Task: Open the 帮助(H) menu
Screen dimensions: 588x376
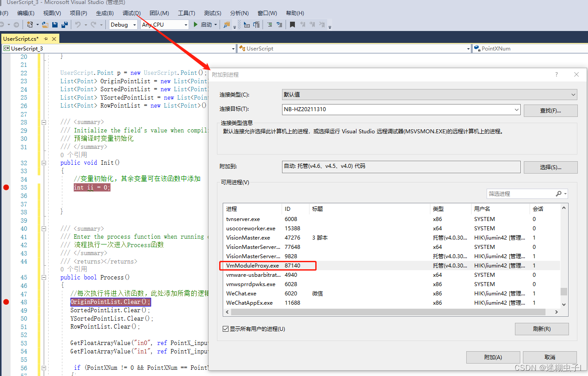Action: coord(295,13)
